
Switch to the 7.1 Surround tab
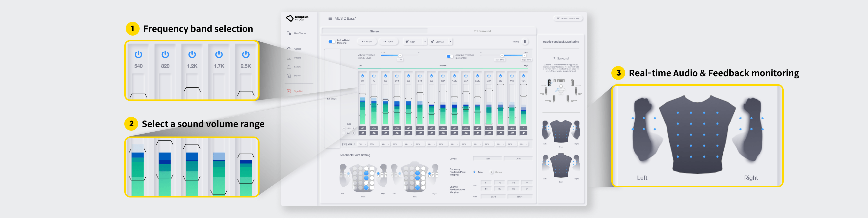coord(482,31)
